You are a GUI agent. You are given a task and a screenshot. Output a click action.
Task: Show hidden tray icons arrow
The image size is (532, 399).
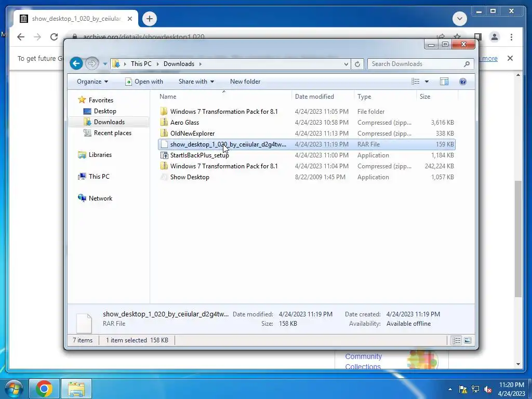[x=450, y=389]
